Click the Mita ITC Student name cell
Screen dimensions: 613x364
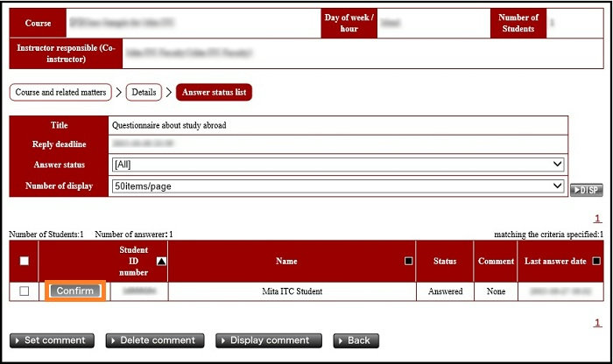292,291
